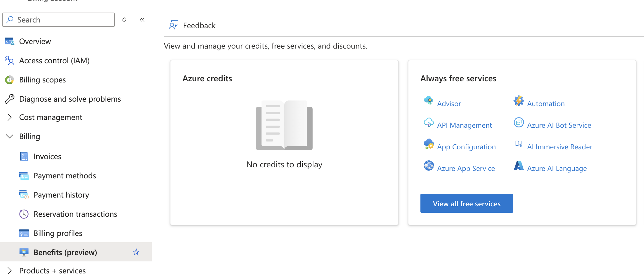This screenshot has width=644, height=274.
Task: Click the magnifier icon in Search box
Action: (10, 20)
